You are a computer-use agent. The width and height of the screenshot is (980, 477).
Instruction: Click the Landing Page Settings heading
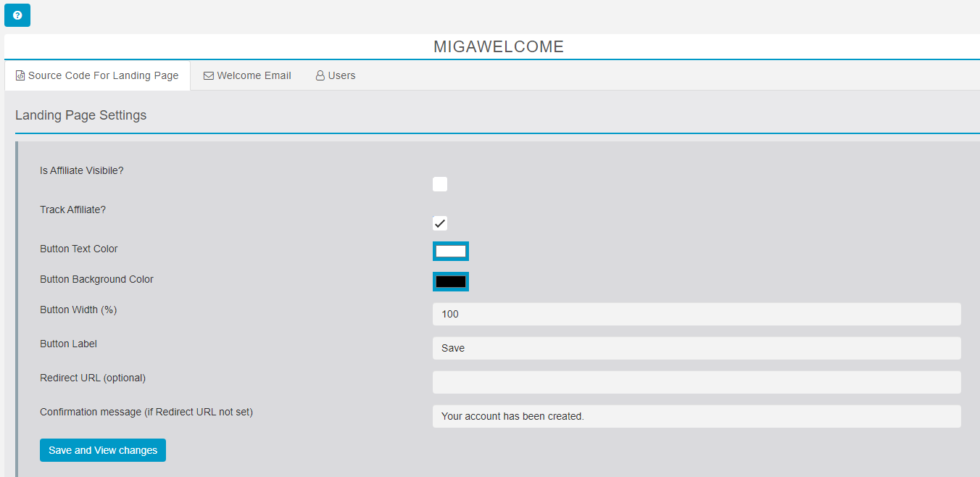pos(80,115)
